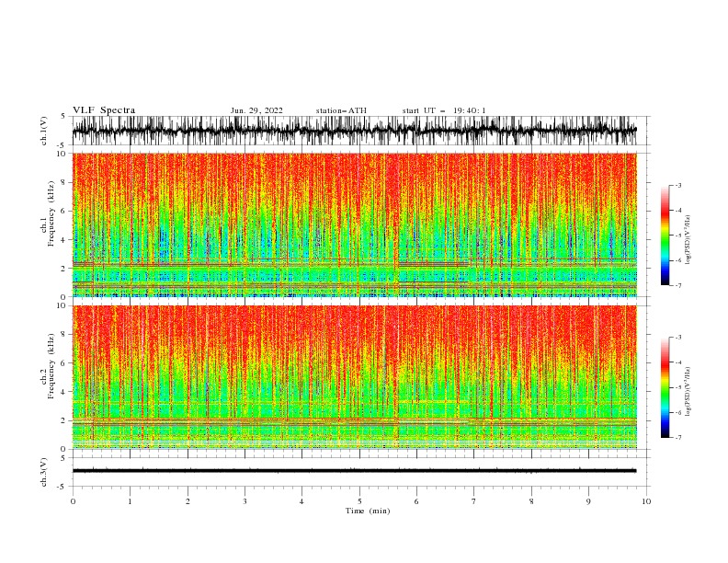The image size is (728, 563).
Task: Click the "Time (min)" x-axis label
Action: (368, 511)
